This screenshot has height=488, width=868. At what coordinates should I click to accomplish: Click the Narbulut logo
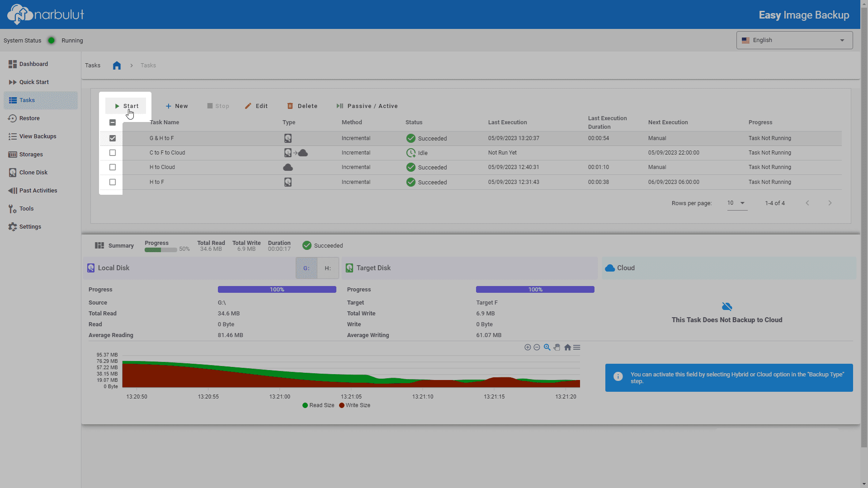pyautogui.click(x=46, y=14)
